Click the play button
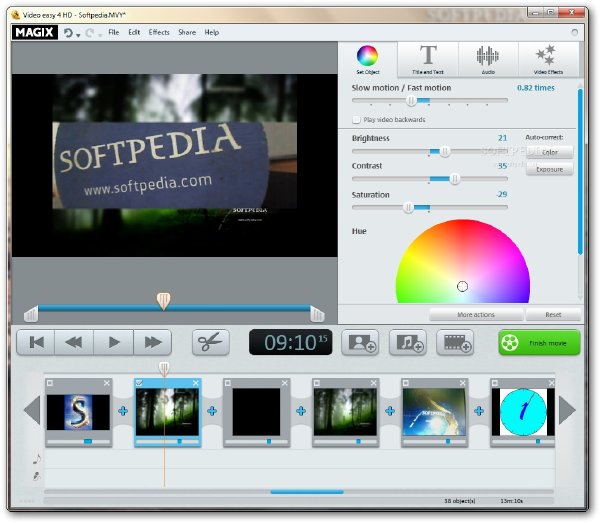The height and width of the screenshot is (523, 600). (x=114, y=342)
